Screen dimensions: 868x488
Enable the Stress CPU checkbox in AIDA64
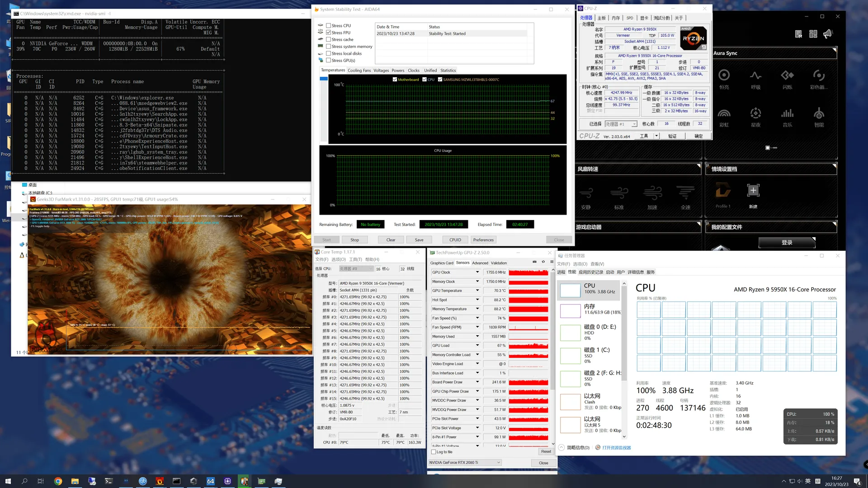click(x=329, y=26)
